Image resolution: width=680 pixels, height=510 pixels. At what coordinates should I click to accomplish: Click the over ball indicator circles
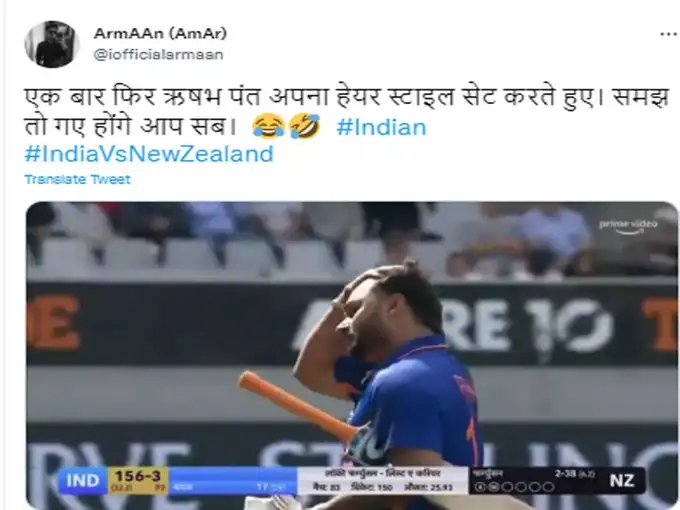coord(514,487)
